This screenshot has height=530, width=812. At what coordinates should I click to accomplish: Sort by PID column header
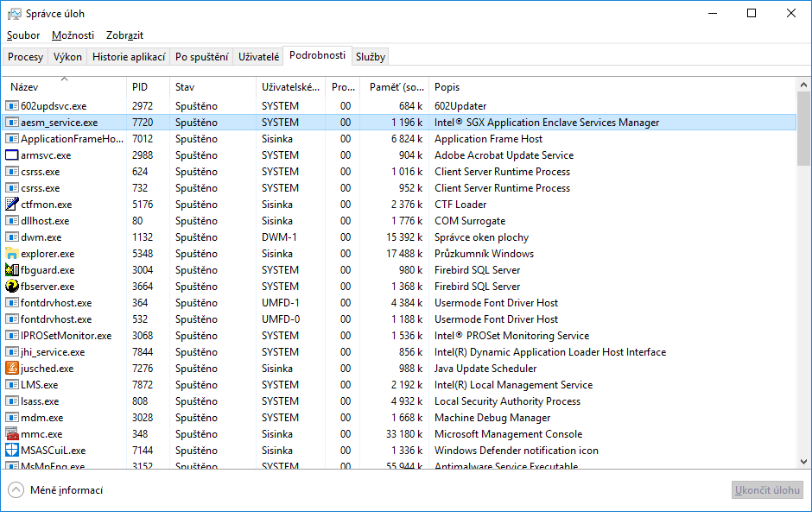[x=140, y=87]
